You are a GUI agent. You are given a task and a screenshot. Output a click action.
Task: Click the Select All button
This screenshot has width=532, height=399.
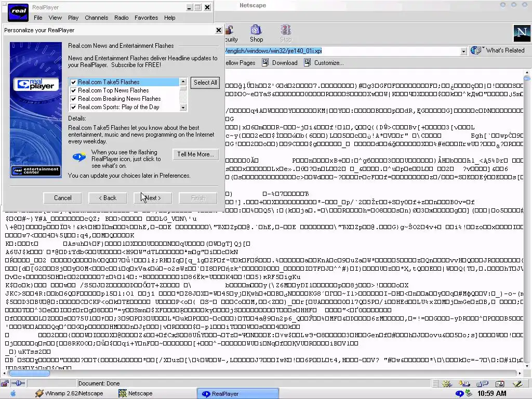(205, 83)
